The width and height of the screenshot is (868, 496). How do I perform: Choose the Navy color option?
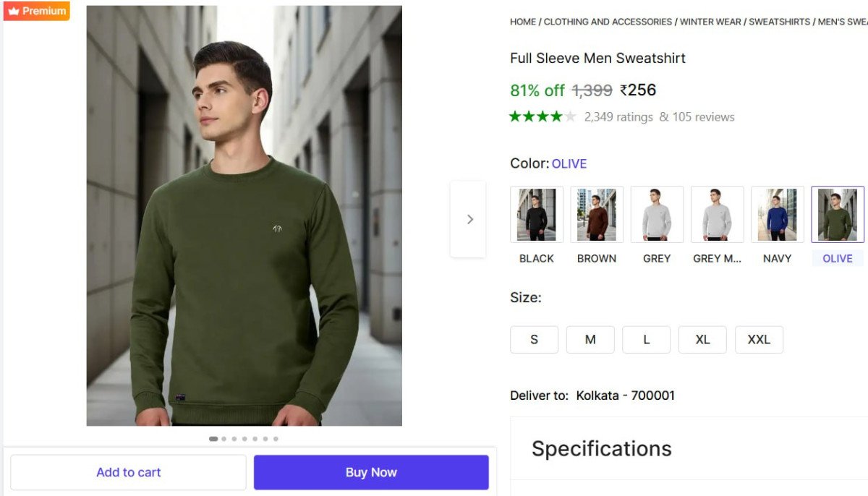(778, 215)
